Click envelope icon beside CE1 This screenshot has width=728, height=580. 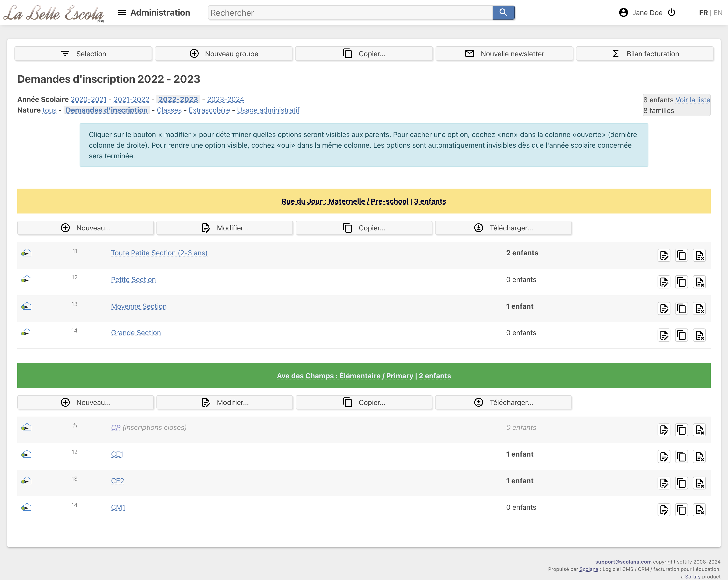click(26, 454)
